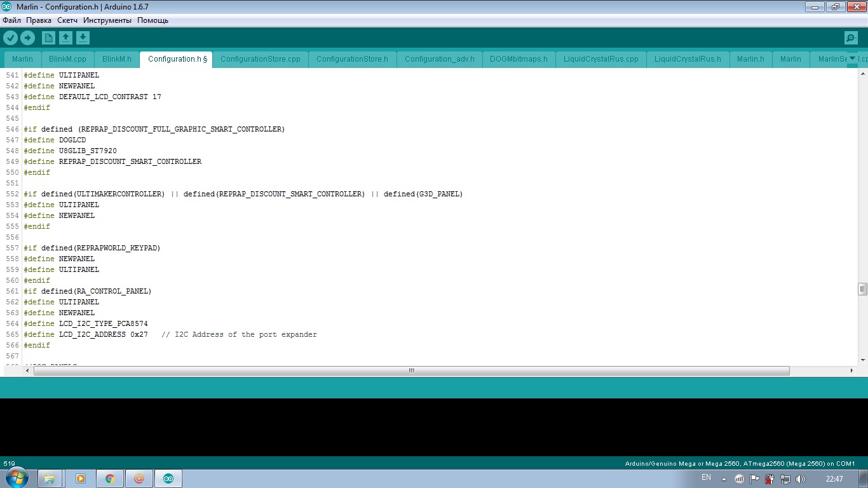The image size is (868, 488).
Task: Click the vertical scrollbar thumb of the editor
Action: (x=862, y=289)
